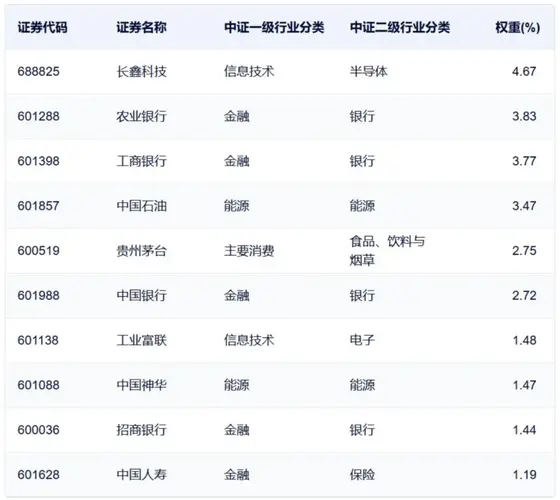Click 信息技术 in the 工业富联 row
Screen dimensions: 560x500
[249, 340]
